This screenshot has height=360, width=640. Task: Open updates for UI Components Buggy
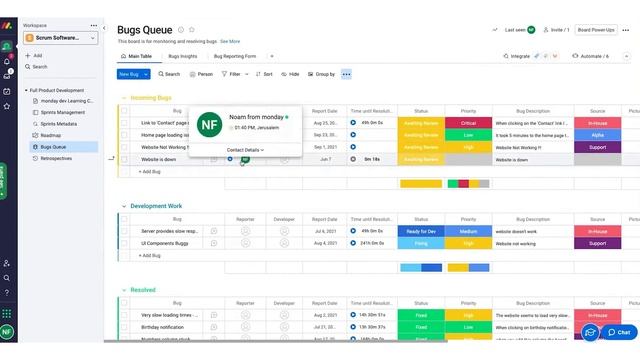point(213,243)
